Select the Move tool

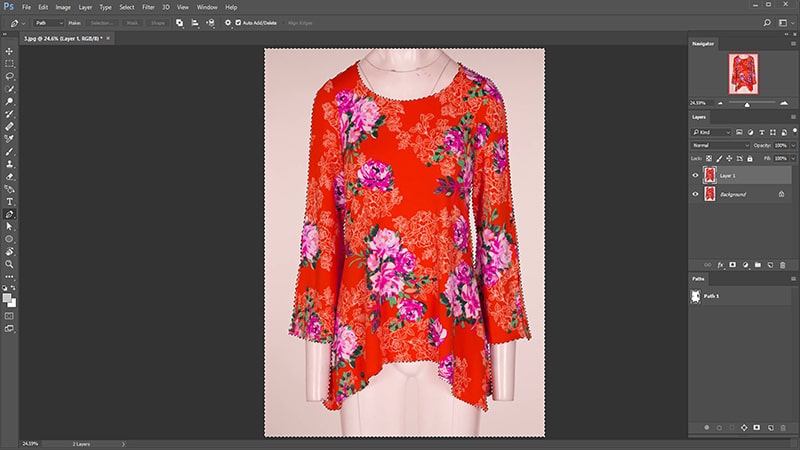pyautogui.click(x=9, y=52)
